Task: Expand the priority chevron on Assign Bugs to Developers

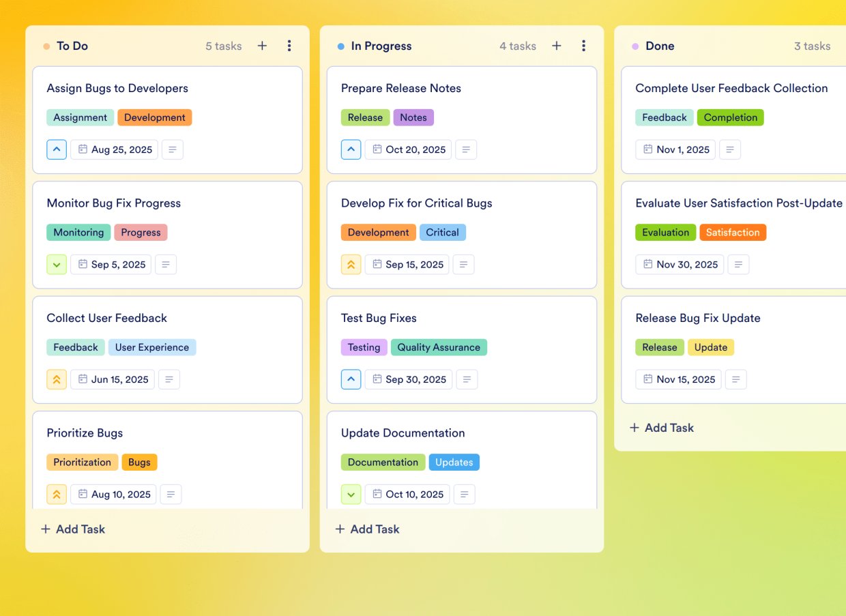Action: click(57, 149)
